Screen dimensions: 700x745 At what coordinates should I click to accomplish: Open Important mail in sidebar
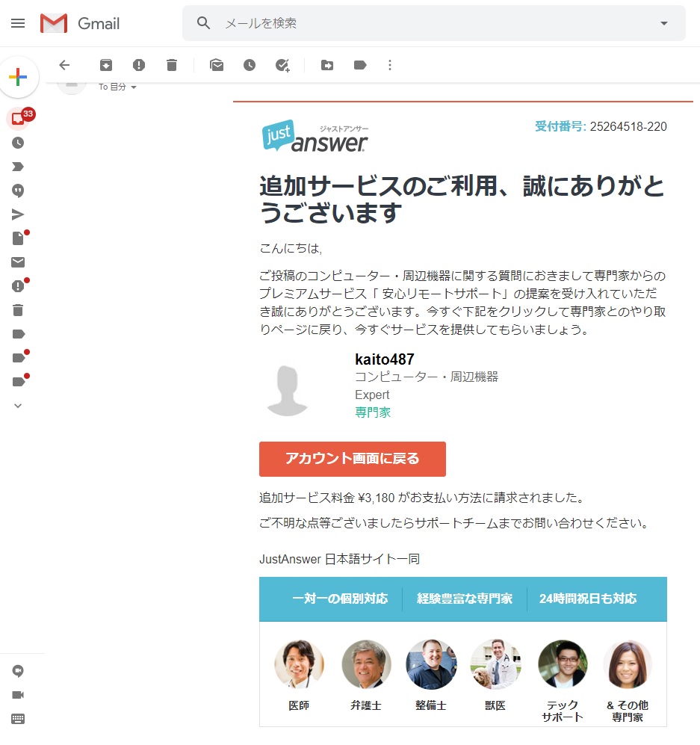[18, 167]
